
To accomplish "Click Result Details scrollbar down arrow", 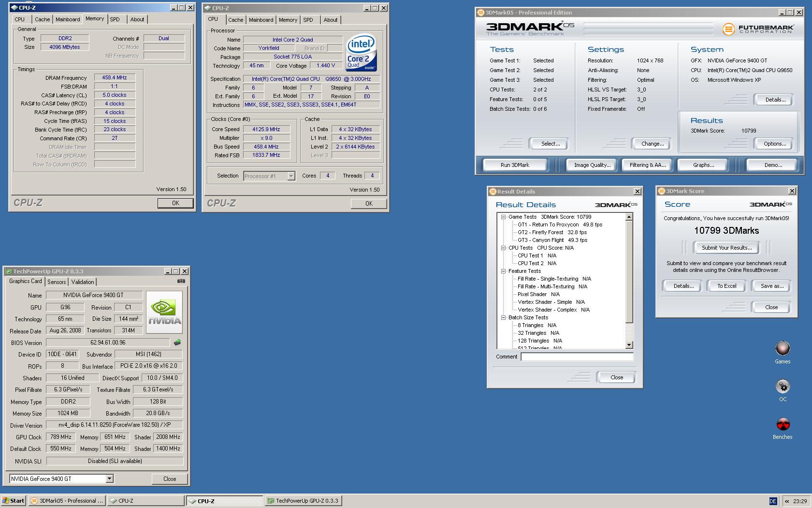I will pyautogui.click(x=629, y=345).
